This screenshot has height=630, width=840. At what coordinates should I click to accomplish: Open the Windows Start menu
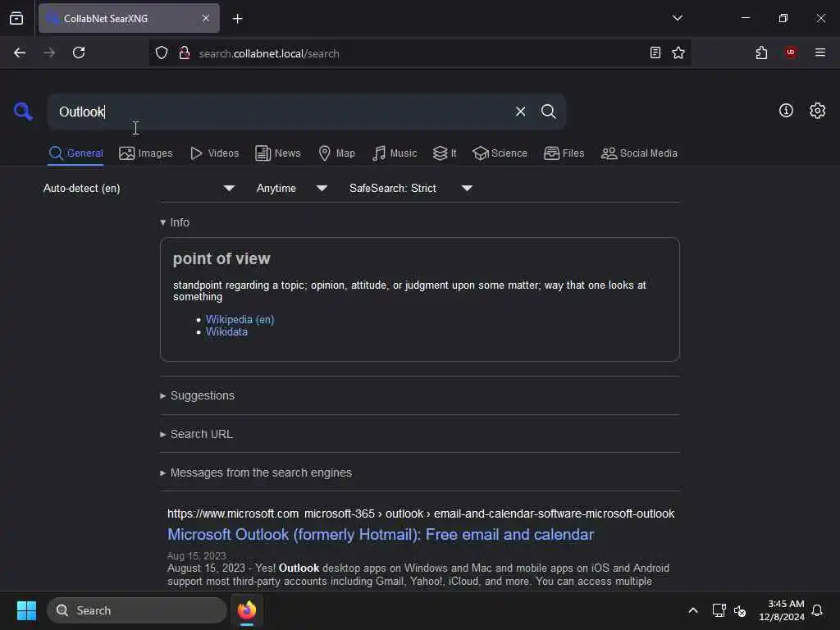coord(26,610)
